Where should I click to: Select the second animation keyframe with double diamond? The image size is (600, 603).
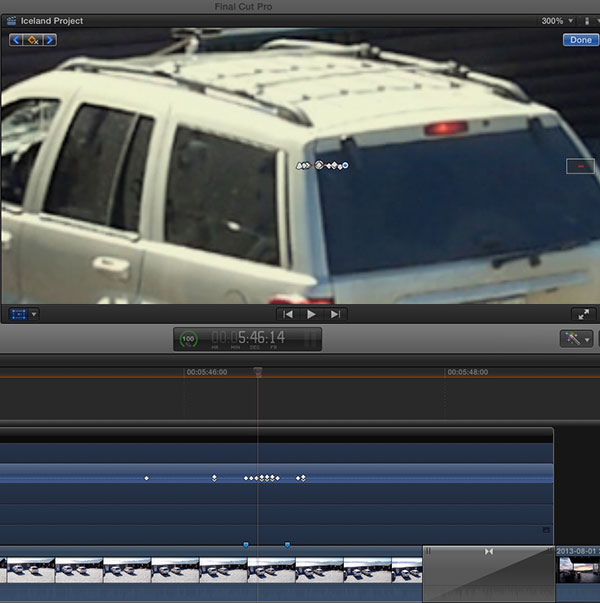coord(214,478)
